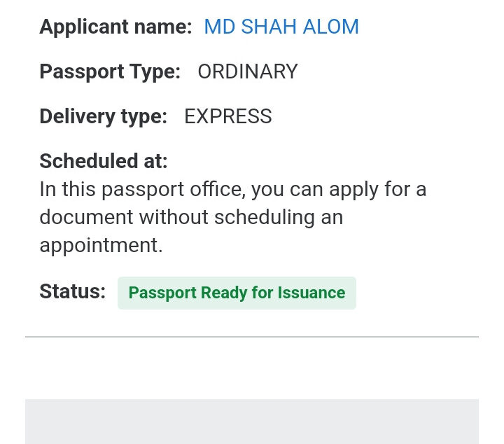The image size is (504, 444).
Task: Click the Status label
Action: (72, 291)
